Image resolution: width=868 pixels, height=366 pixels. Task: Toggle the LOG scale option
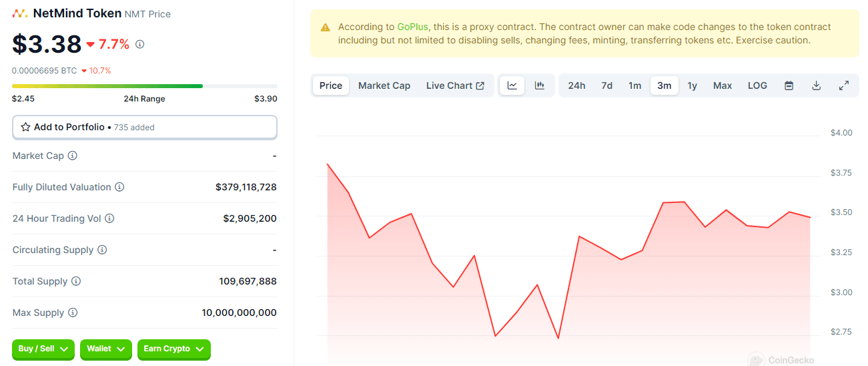tap(757, 85)
